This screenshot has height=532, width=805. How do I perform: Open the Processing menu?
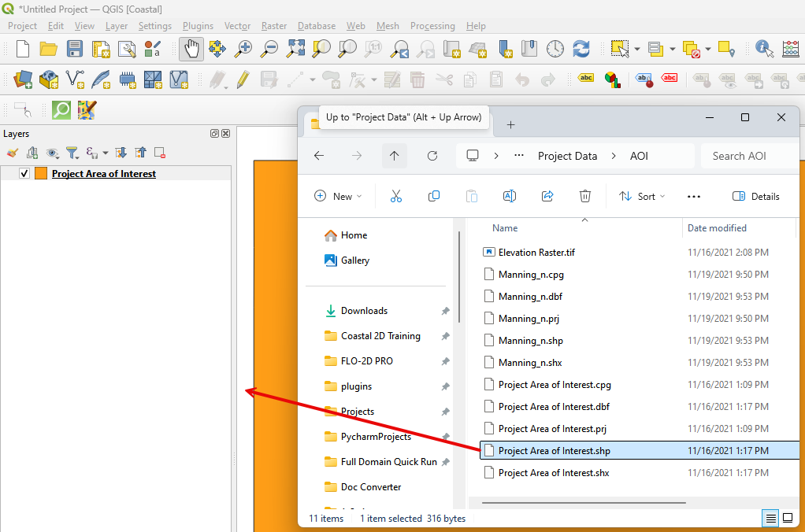pos(432,26)
